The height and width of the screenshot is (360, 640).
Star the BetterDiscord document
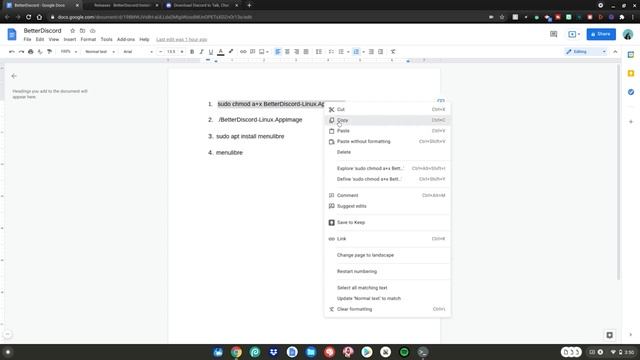[x=73, y=31]
